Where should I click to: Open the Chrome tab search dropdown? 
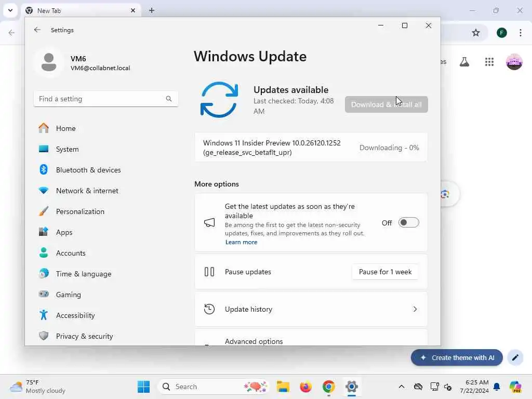(x=10, y=10)
